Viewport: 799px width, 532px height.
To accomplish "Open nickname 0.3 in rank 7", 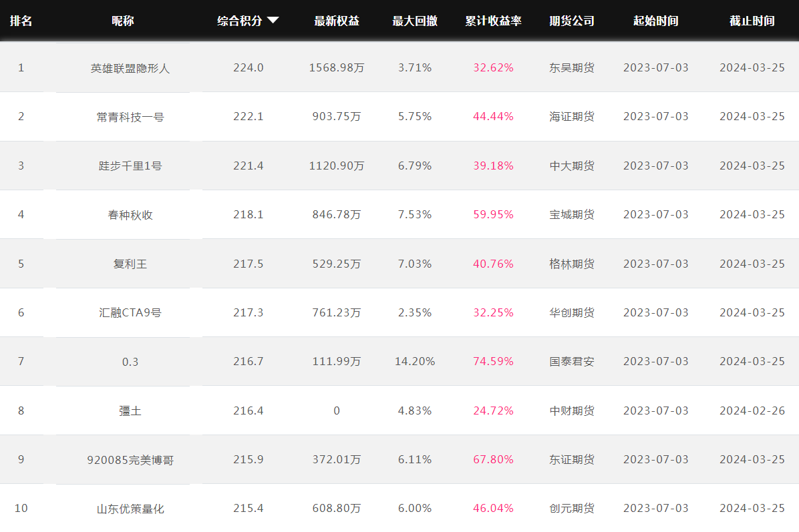I will click(x=130, y=362).
